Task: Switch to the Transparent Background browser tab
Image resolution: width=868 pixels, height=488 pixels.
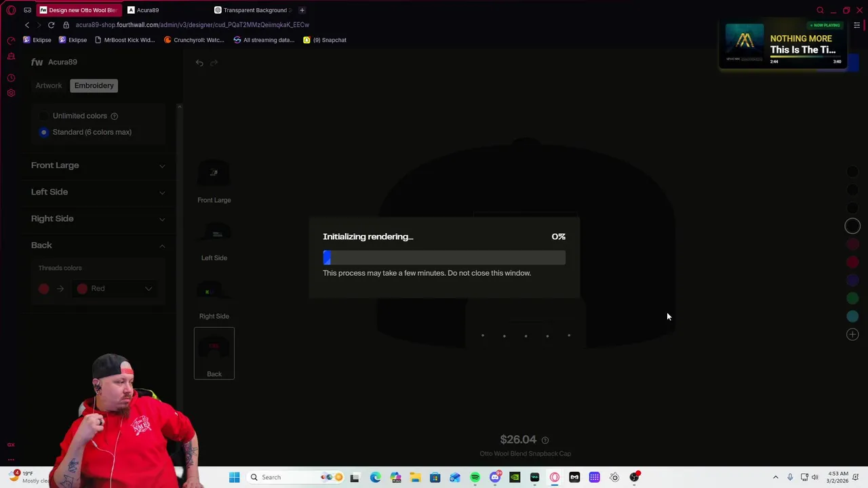Action: click(254, 10)
